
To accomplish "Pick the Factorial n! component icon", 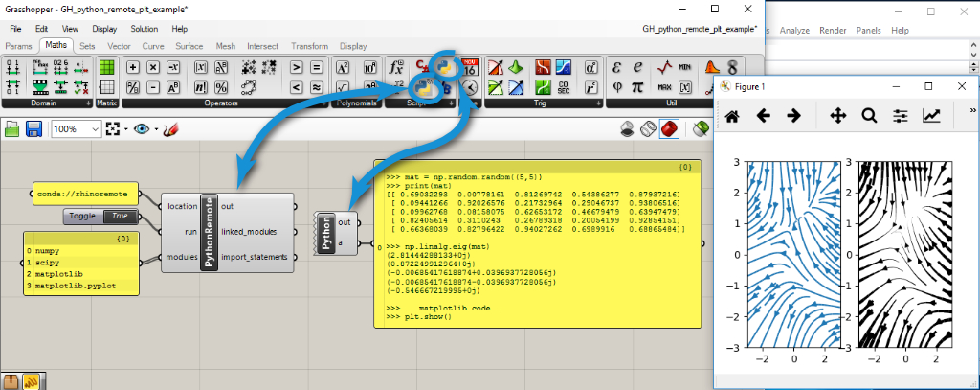I will coord(201,87).
